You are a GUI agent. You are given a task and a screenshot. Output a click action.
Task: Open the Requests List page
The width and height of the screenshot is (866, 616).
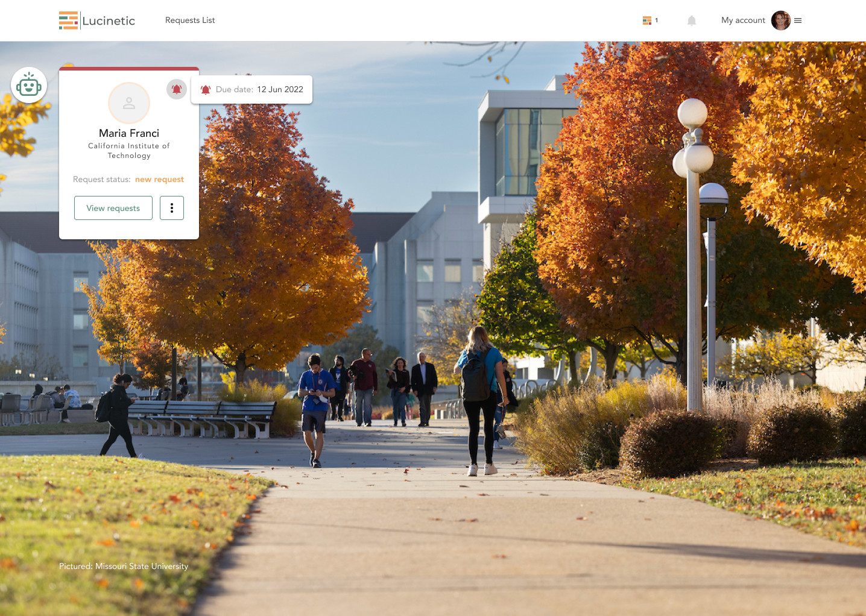pos(190,20)
